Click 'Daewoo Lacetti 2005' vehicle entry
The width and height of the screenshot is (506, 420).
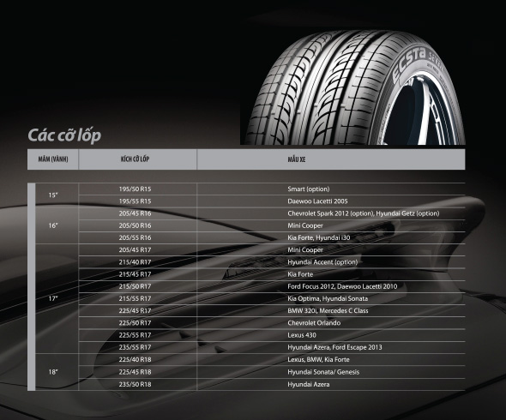(x=317, y=201)
